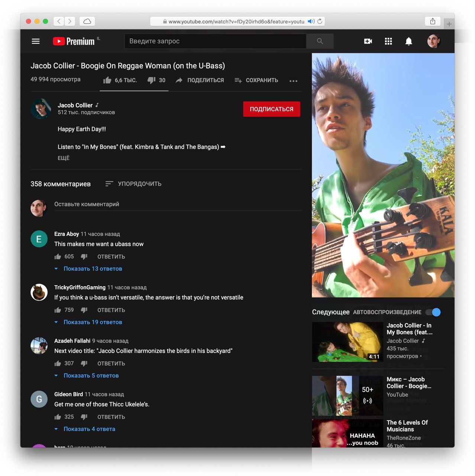The image size is (475, 476).
Task: Expand Показать 5 ответов replies
Action: pyautogui.click(x=87, y=376)
